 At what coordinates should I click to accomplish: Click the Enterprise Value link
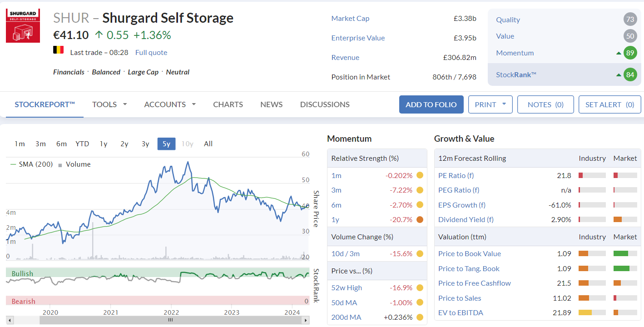coord(358,38)
